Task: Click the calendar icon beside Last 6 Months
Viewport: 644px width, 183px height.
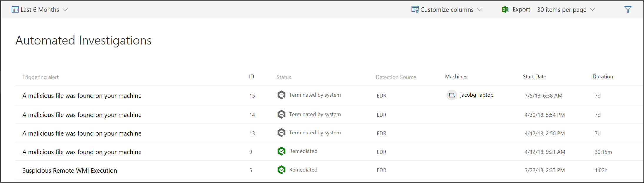Action: (x=15, y=9)
